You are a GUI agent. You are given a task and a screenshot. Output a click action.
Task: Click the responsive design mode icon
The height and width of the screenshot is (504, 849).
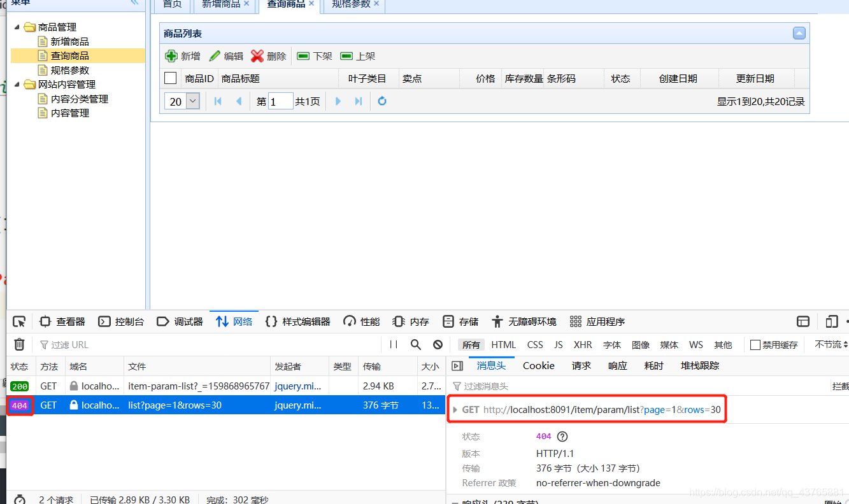pos(831,321)
